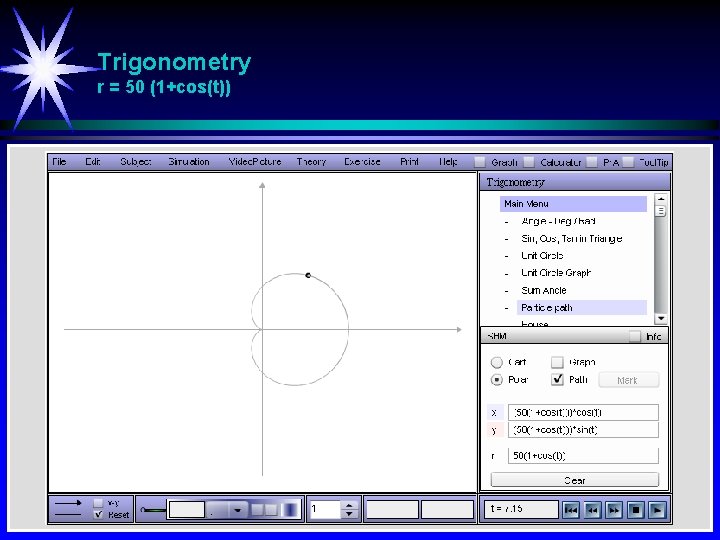Screen dimensions: 720x540
Task: Click the step backward playback button
Action: click(x=592, y=510)
